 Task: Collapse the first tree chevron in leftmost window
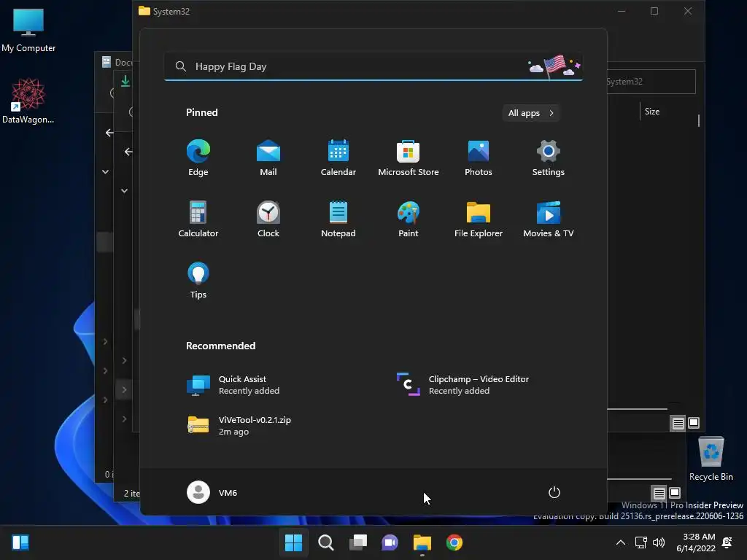click(x=105, y=172)
